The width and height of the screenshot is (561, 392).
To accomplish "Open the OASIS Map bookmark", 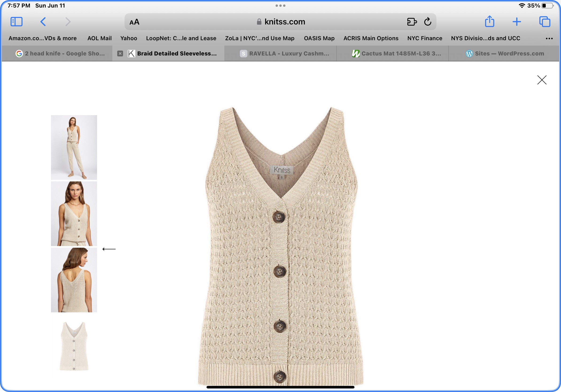I will (x=319, y=38).
